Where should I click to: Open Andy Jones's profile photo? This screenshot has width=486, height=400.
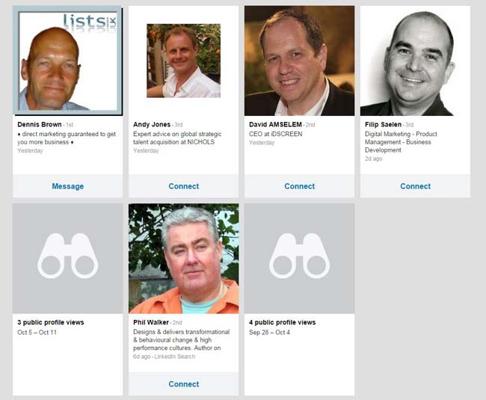184,61
